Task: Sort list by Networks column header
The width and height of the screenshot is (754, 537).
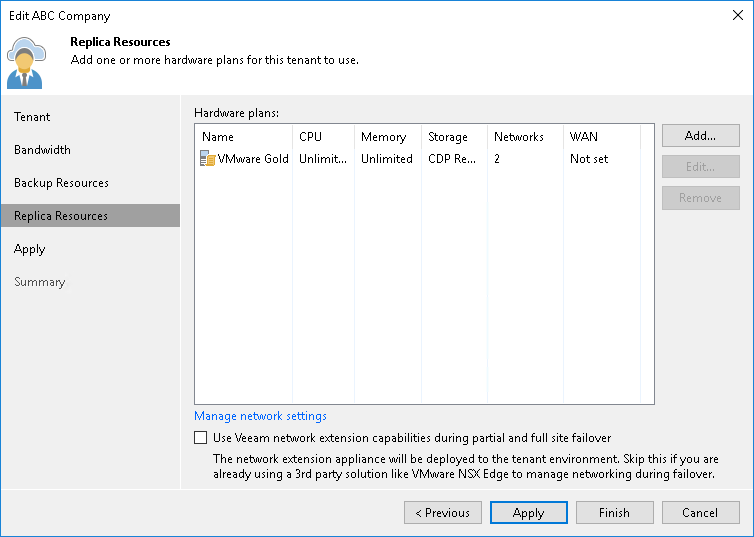Action: (518, 137)
